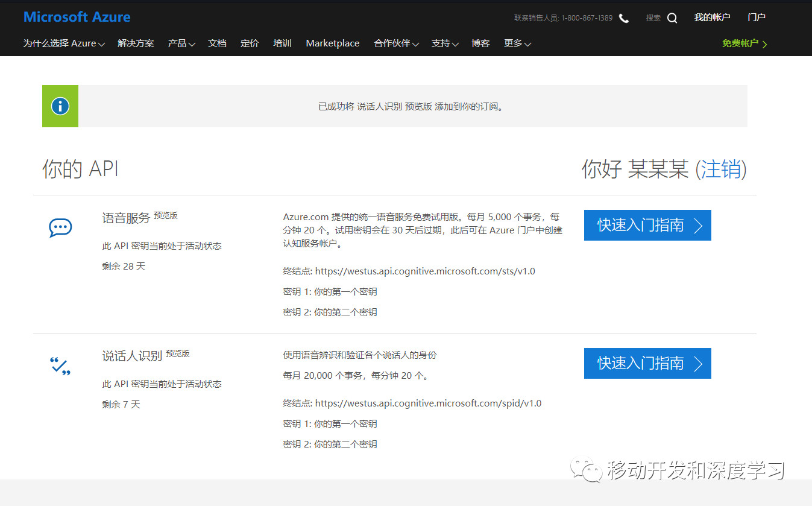The image size is (812, 506).
Task: Open 定价 menu item
Action: coord(250,43)
